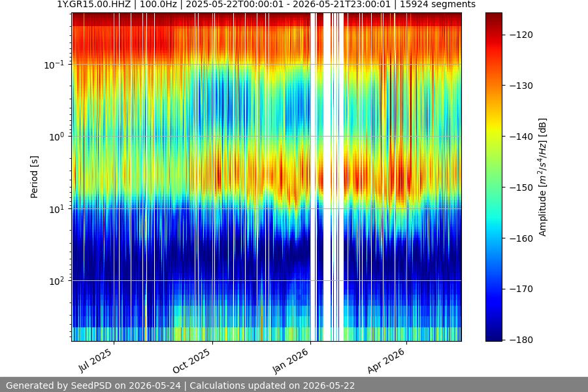Click the amplitude colorbar gradient
The image size is (588, 392).
point(493,177)
